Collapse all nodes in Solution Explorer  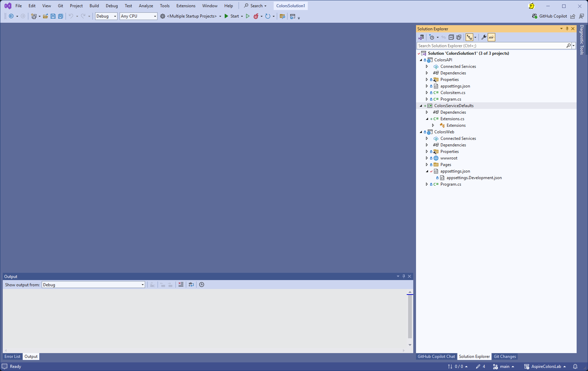click(451, 37)
